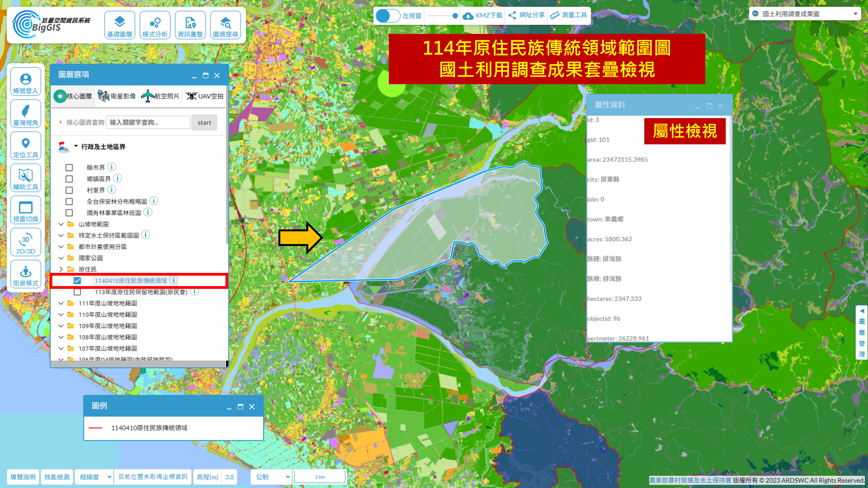Close the 屬性資料 attribute panel
Viewport: 868px width, 488px height.
pos(720,106)
